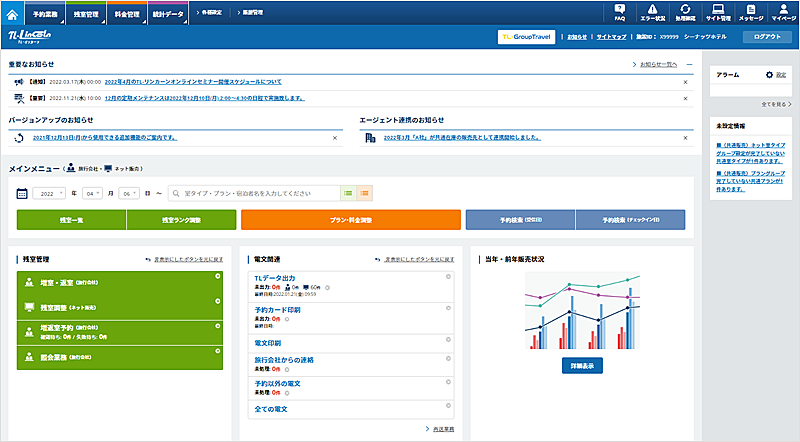The height and width of the screenshot is (442, 800).
Task: Click the サイト管理 icon in header
Action: click(x=718, y=12)
